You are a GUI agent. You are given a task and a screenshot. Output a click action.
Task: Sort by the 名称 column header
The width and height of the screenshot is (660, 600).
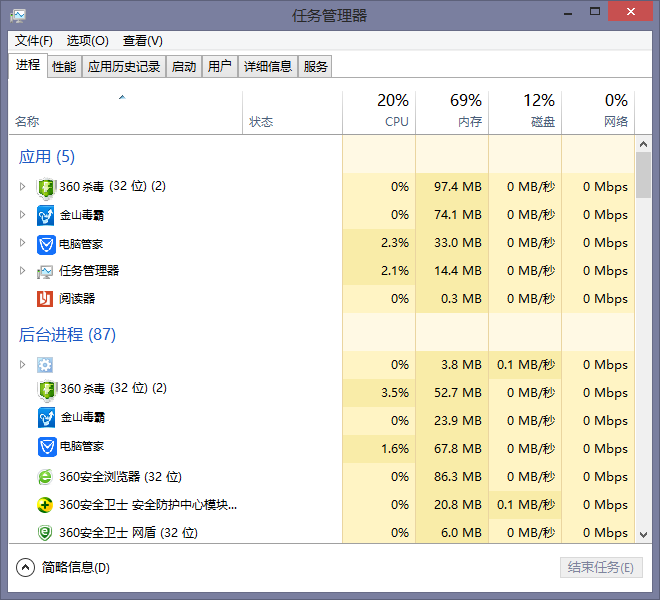(125, 113)
